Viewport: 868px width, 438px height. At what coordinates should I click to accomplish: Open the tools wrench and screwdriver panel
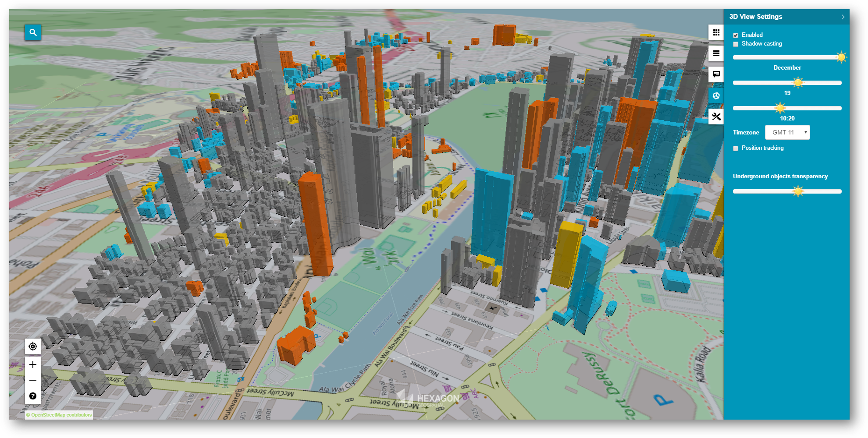(x=716, y=117)
